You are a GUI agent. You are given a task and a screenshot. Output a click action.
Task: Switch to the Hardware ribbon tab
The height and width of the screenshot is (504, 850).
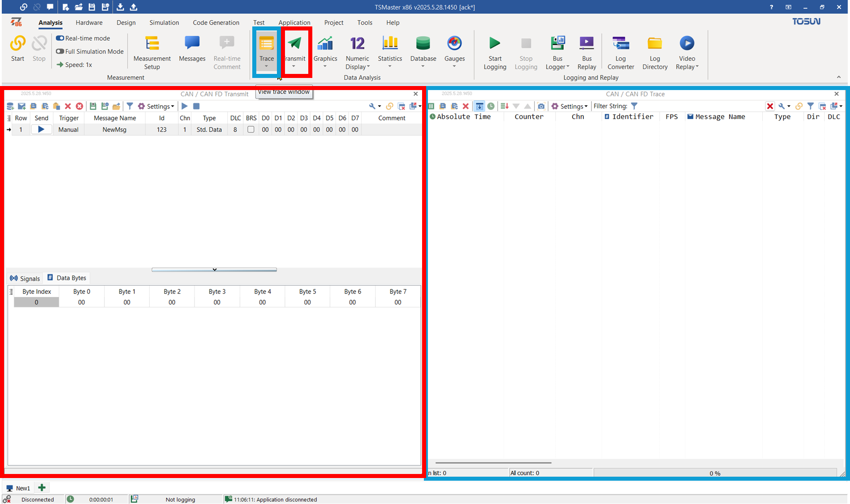(x=89, y=22)
